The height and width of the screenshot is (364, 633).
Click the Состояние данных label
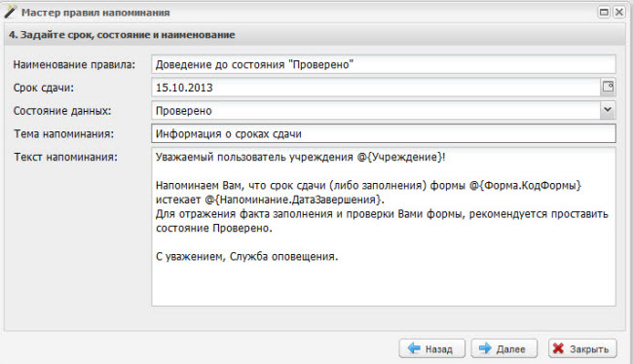tap(62, 111)
